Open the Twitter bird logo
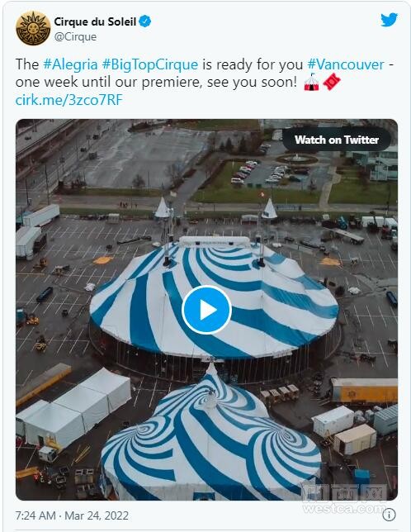The width and height of the screenshot is (411, 532). pos(389,20)
